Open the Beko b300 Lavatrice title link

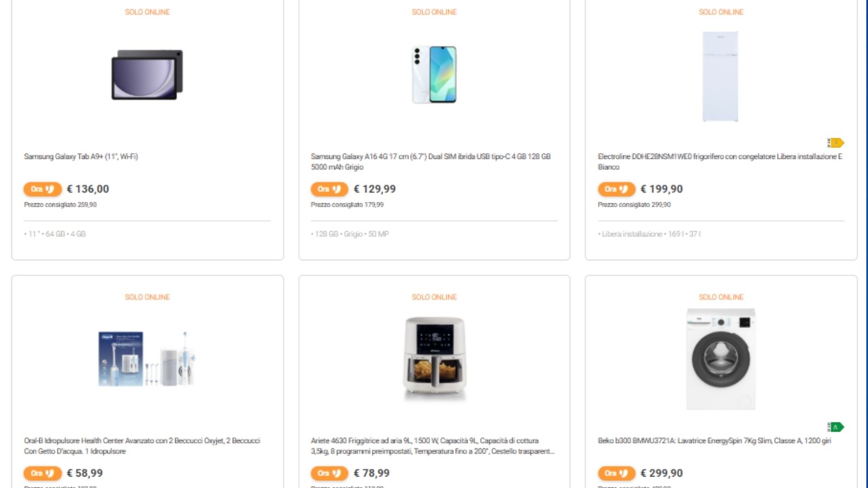[714, 441]
